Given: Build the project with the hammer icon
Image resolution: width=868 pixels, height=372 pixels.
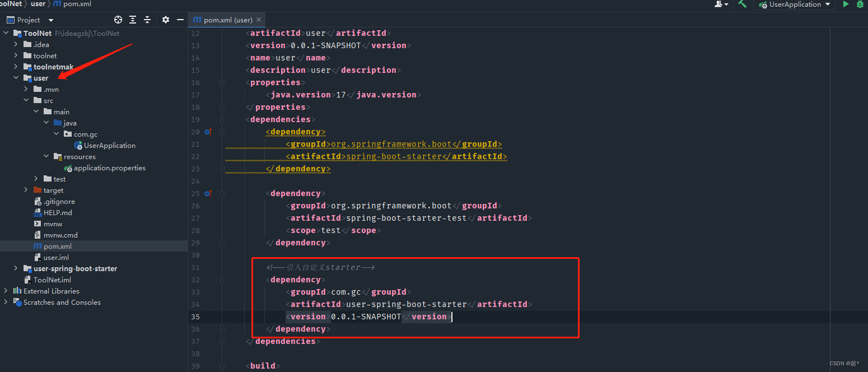Looking at the screenshot, I should 742,4.
